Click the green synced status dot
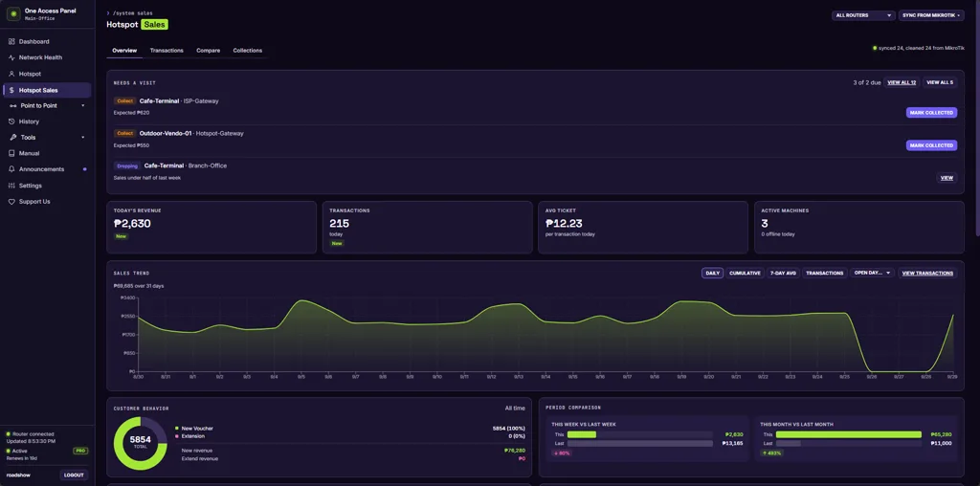The height and width of the screenshot is (486, 980). tap(875, 48)
